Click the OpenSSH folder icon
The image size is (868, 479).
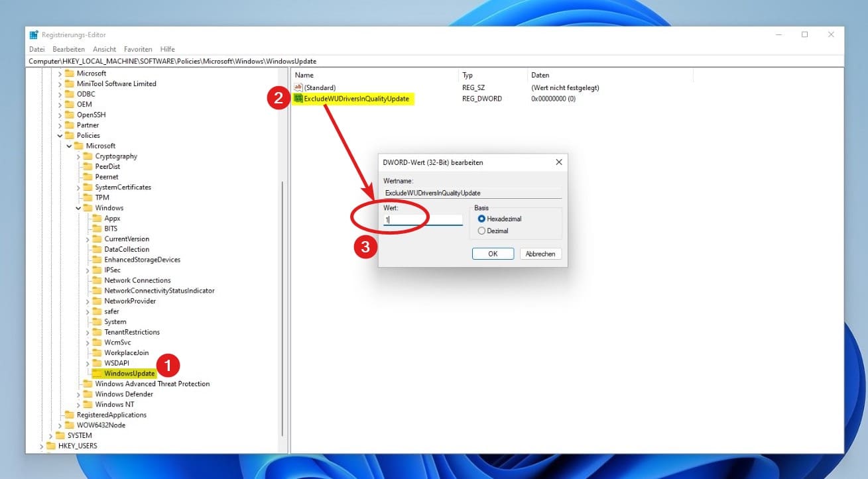pos(70,115)
